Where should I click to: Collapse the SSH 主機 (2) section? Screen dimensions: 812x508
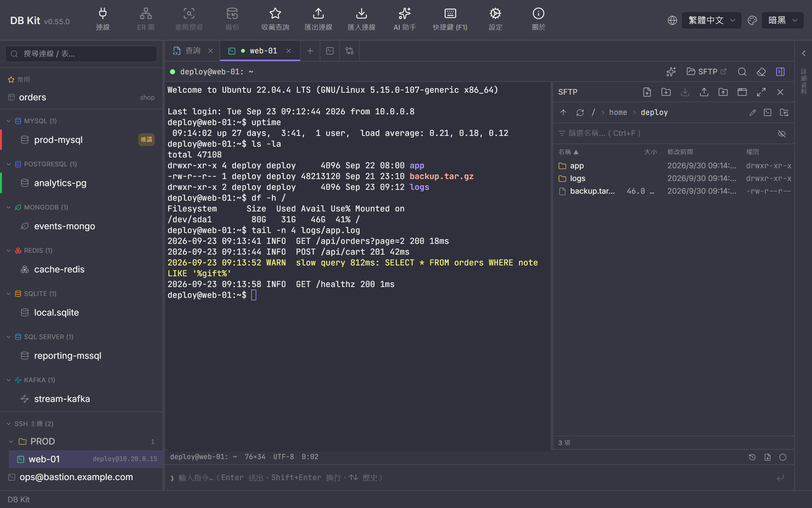pyautogui.click(x=9, y=424)
